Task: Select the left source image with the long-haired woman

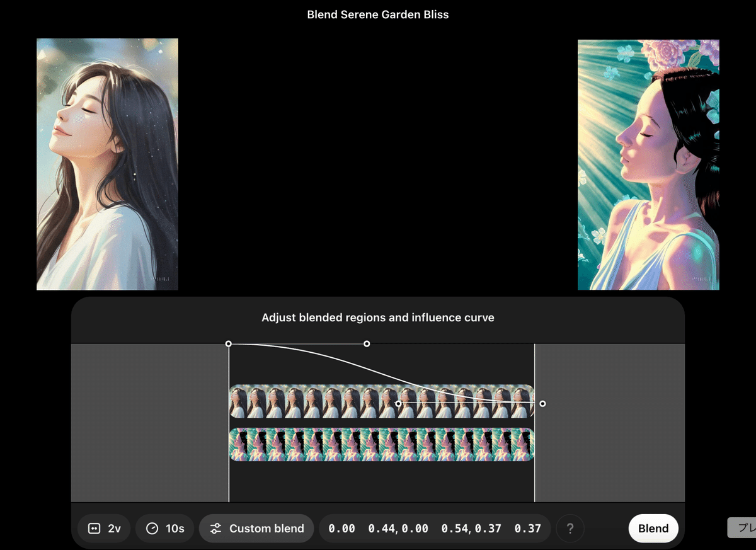Action: click(107, 164)
